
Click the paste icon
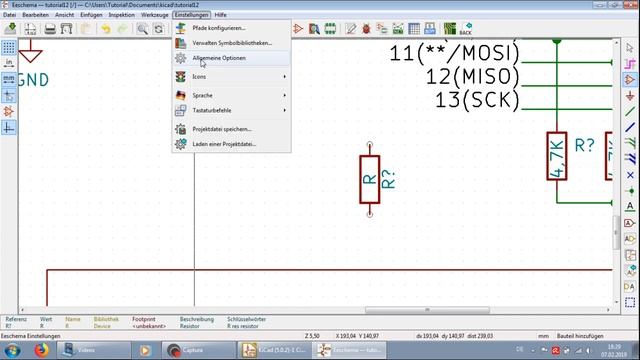(86, 29)
